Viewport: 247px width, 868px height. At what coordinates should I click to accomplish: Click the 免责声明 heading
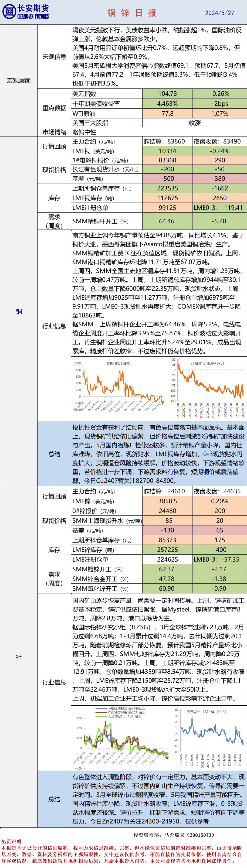pyautogui.click(x=11, y=841)
